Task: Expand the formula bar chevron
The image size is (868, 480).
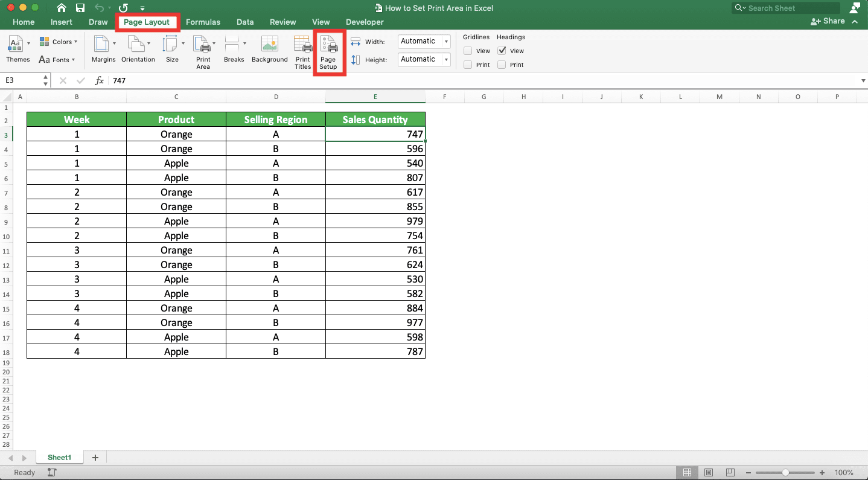Action: click(863, 80)
